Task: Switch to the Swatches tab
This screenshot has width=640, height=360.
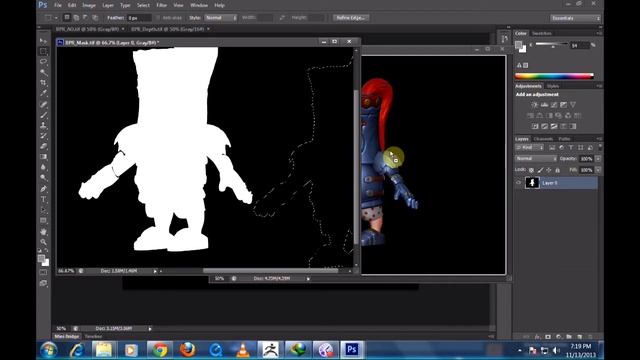Action: (542, 33)
